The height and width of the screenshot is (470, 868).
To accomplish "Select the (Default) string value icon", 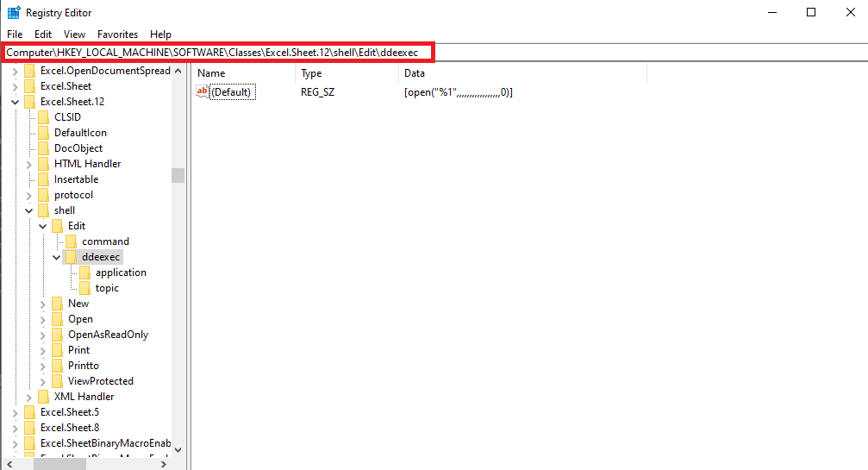I will click(203, 92).
